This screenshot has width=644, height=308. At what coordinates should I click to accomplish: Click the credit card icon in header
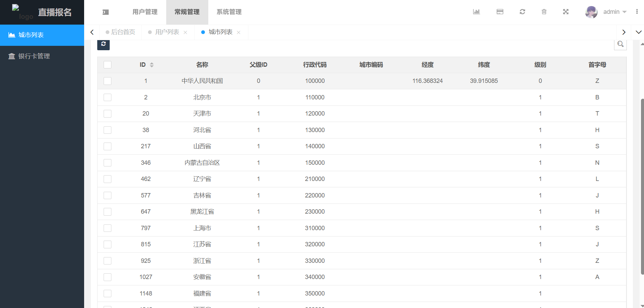[500, 12]
